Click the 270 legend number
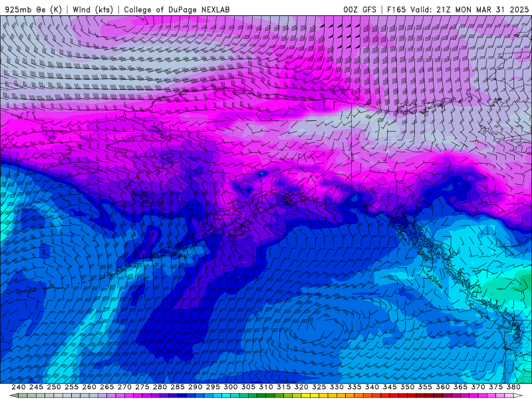The image size is (532, 399). (x=124, y=387)
